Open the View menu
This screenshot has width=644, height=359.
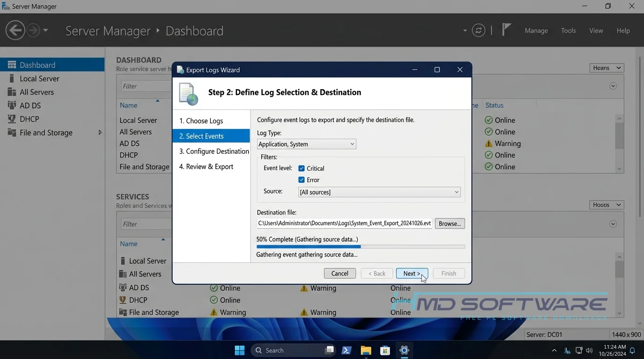(x=596, y=30)
